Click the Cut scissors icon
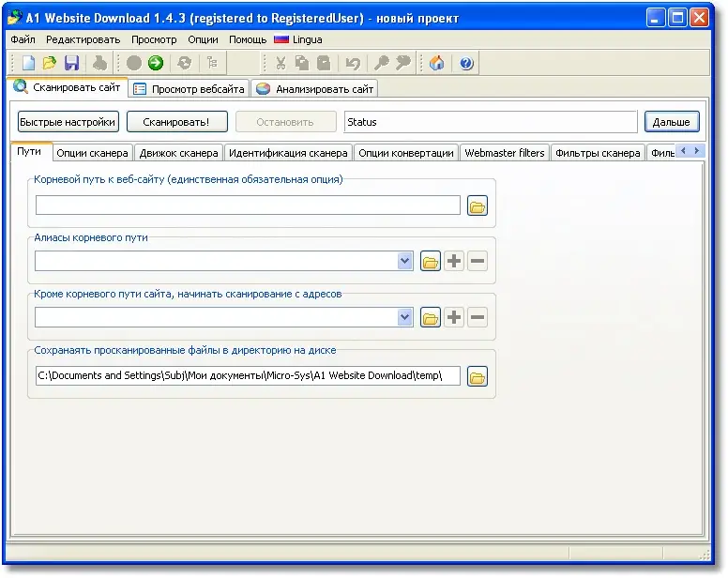This screenshot has width=728, height=578. (x=281, y=63)
